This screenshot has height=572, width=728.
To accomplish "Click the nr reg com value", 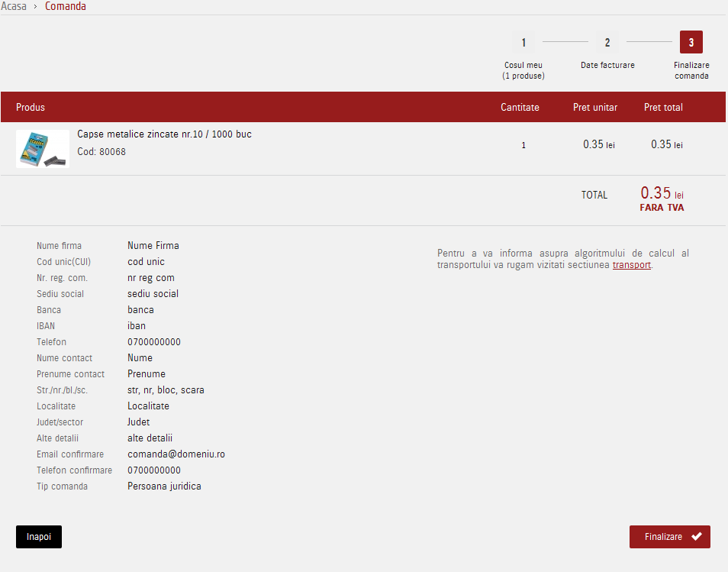I will pos(151,278).
